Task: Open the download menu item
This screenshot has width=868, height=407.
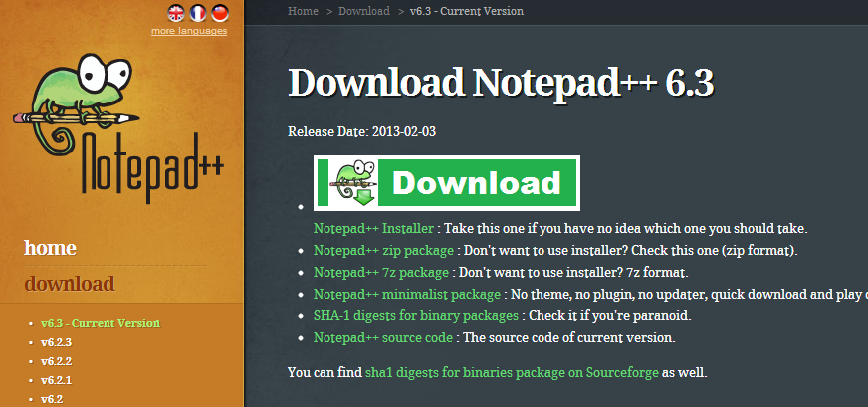Action: pos(70,284)
